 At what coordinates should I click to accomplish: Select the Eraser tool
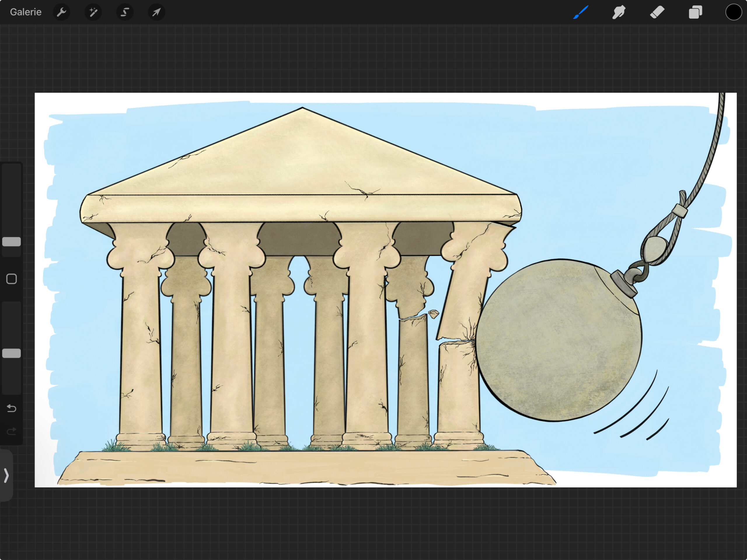pos(657,12)
